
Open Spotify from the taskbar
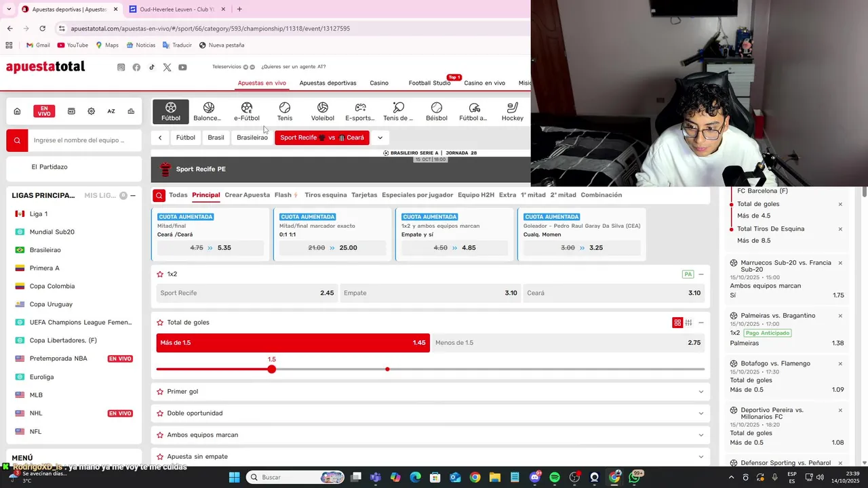click(x=555, y=477)
